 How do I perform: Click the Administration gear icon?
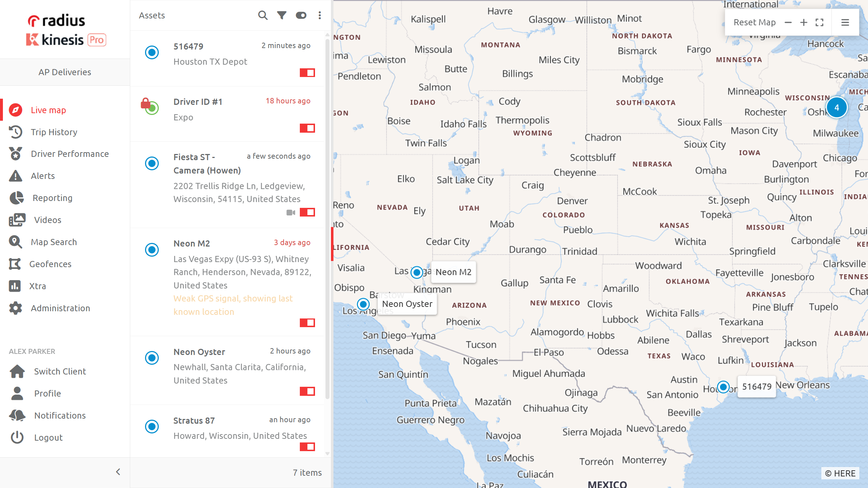click(x=16, y=308)
